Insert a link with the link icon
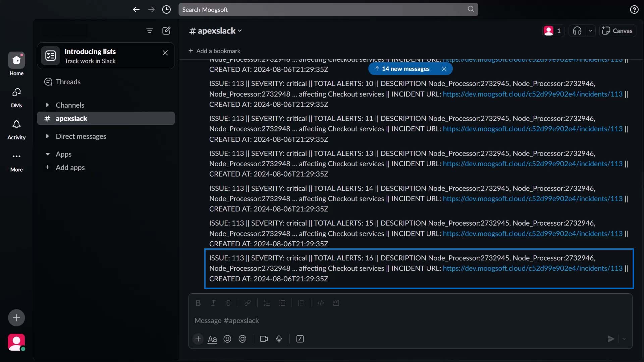 coord(248,303)
